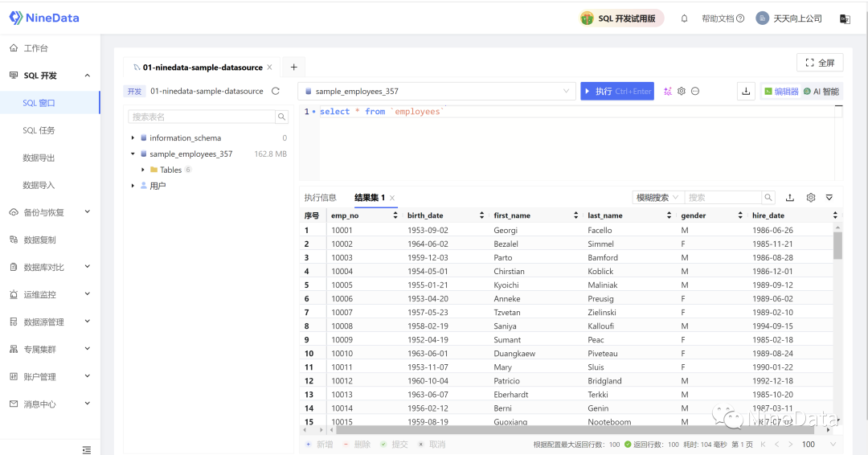Expand 数据源管理 sidebar section
Image resolution: width=868 pixels, height=455 pixels.
point(87,322)
